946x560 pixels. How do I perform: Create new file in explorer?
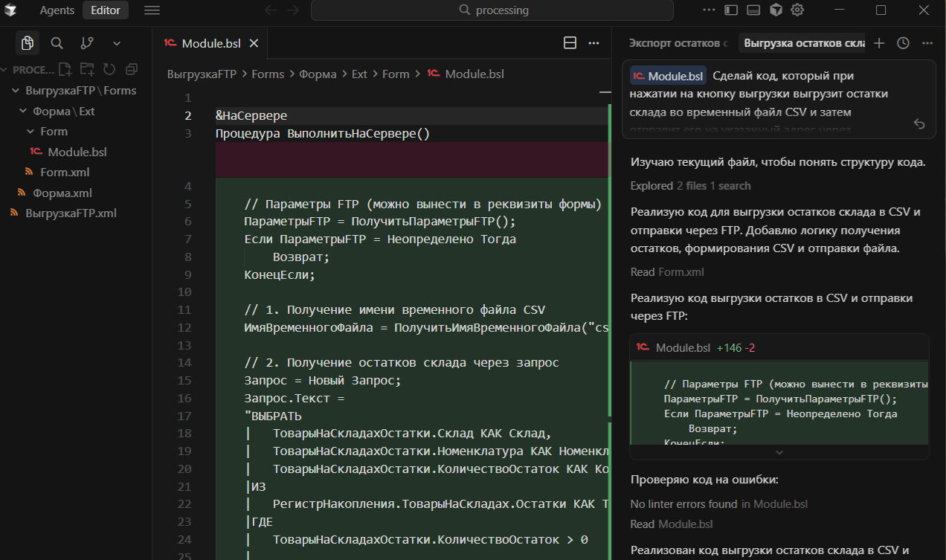tap(65, 69)
